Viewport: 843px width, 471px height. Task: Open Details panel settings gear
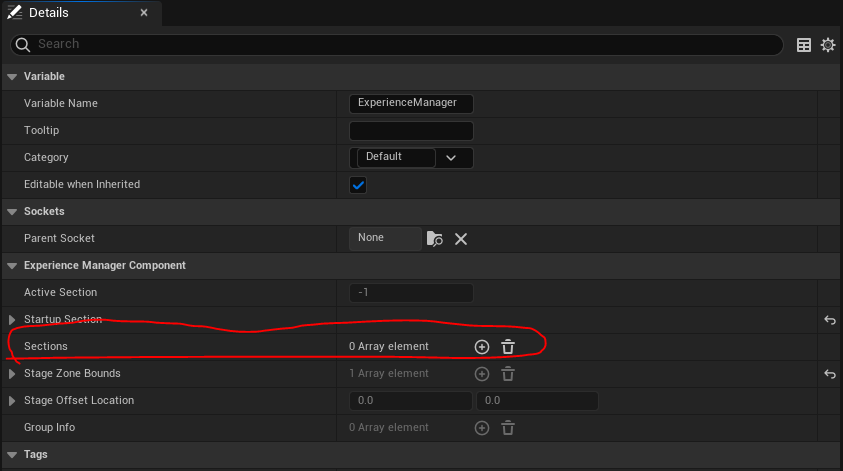(x=827, y=45)
